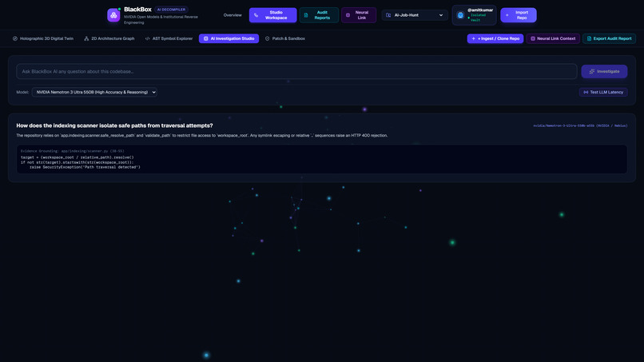The width and height of the screenshot is (644, 362).
Task: Click the chevron of the Ai-Job-Hunt selector
Action: coord(441,15)
